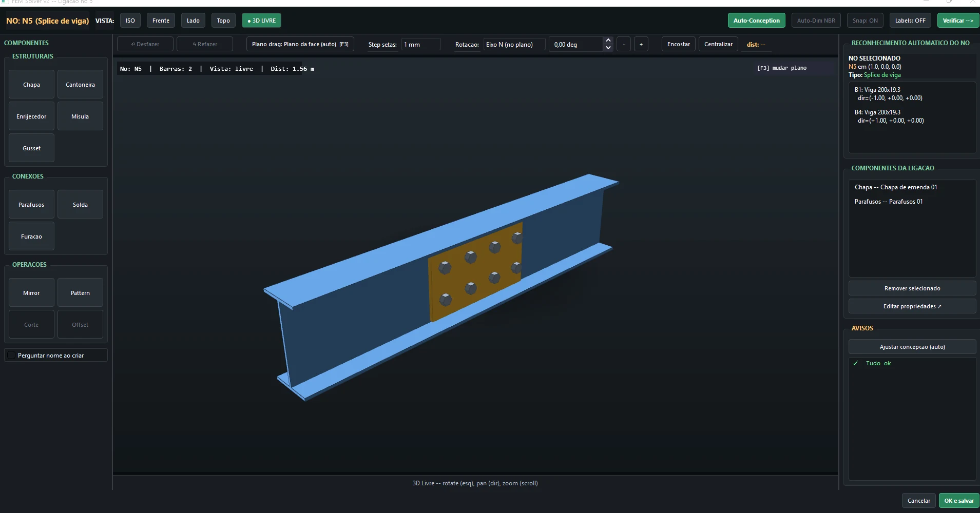Toggle Labels: OFF setting
Screen dimensions: 980x513
(910, 21)
